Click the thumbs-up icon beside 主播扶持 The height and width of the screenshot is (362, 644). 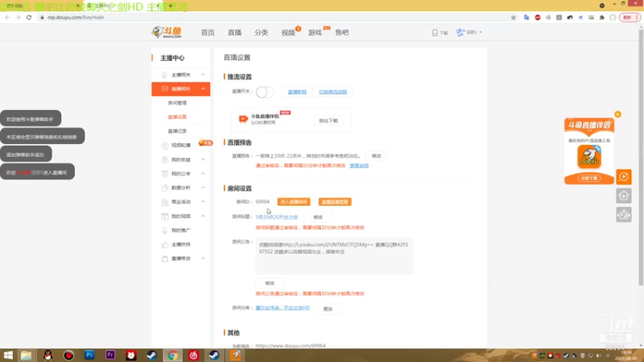[165, 245]
